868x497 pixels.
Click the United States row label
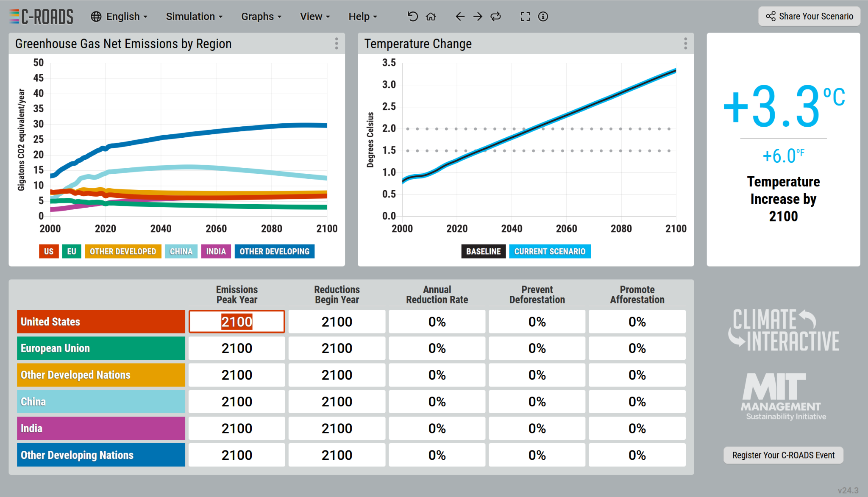click(101, 322)
